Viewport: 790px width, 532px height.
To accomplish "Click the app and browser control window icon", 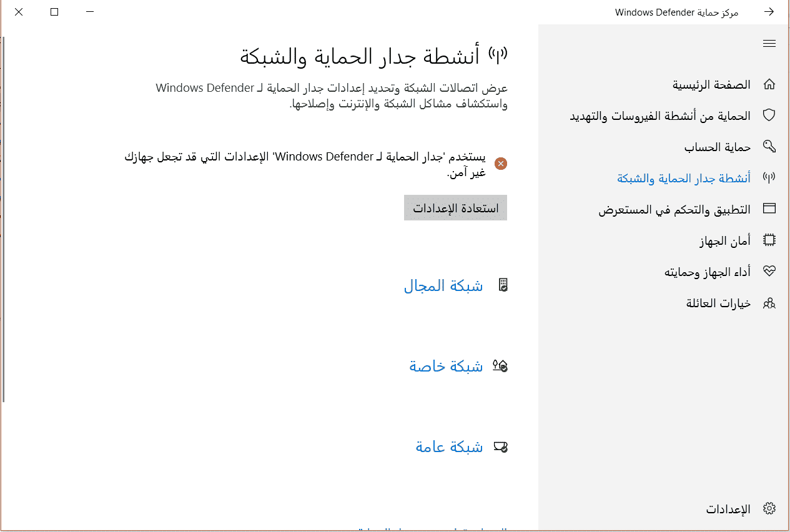I will tap(769, 209).
